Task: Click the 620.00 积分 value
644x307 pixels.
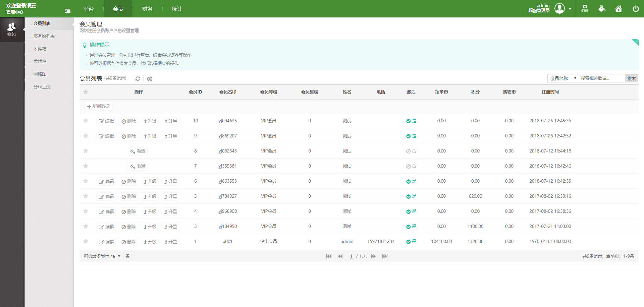Action: click(x=475, y=196)
